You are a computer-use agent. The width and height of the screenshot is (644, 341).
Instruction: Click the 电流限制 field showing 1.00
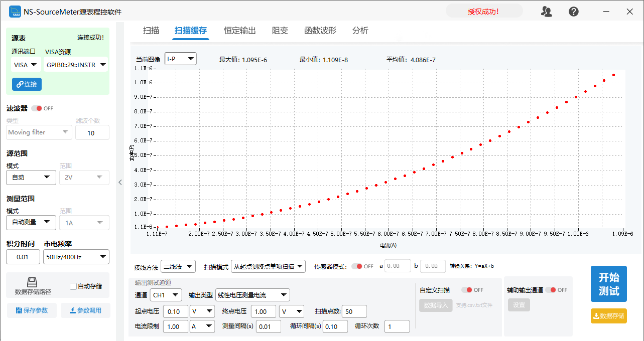pyautogui.click(x=176, y=326)
